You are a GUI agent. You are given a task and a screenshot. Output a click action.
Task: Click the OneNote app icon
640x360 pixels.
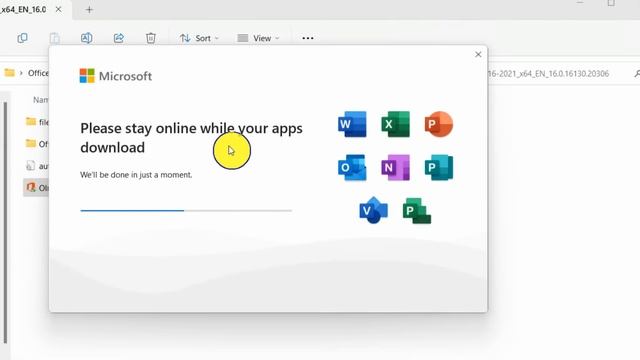[x=396, y=167]
